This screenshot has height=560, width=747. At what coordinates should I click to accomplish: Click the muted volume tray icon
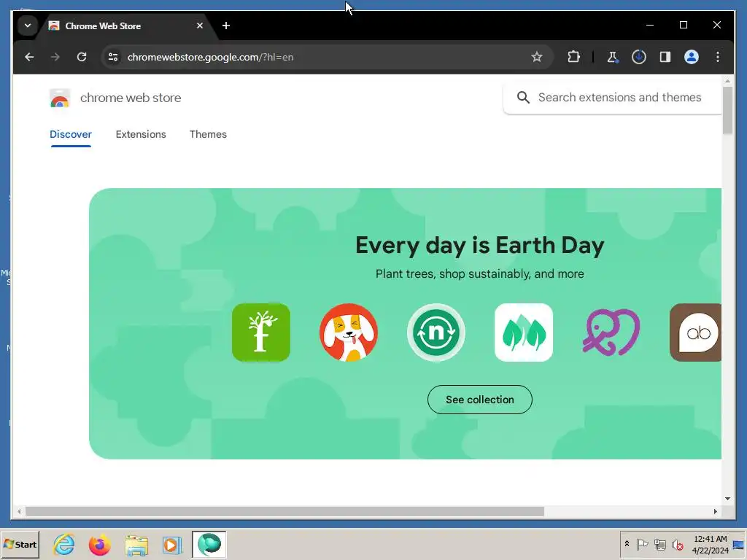[x=677, y=544]
